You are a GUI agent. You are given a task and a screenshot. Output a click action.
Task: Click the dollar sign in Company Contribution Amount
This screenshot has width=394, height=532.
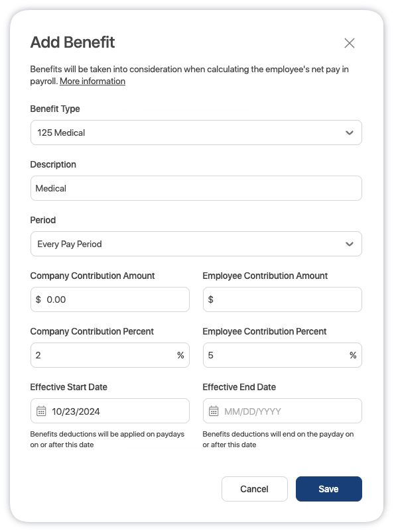coord(38,299)
